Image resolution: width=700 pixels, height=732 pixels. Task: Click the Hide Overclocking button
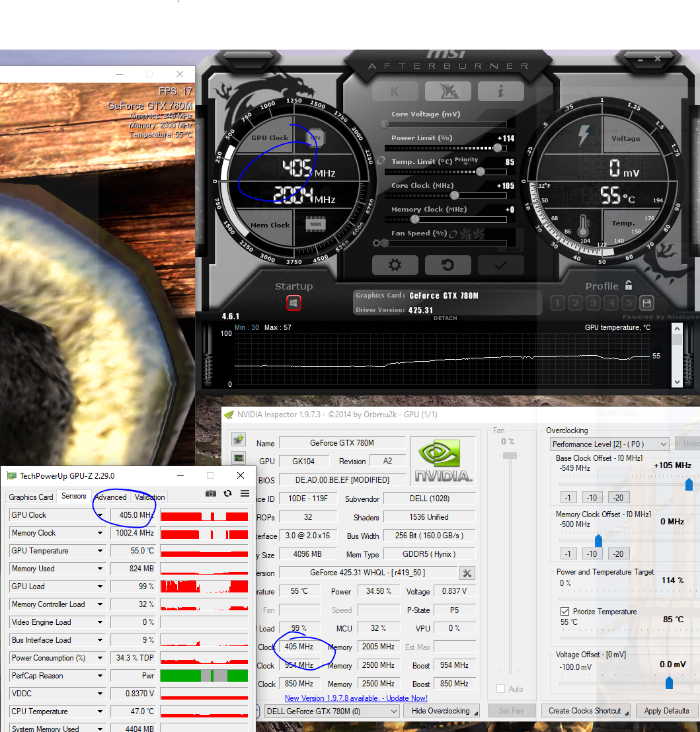pos(441,711)
